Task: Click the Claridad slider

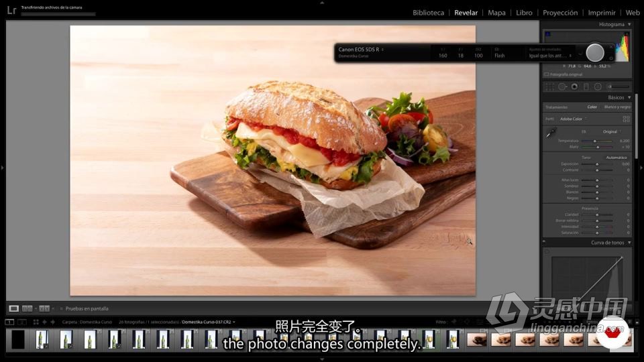Action: tap(597, 215)
